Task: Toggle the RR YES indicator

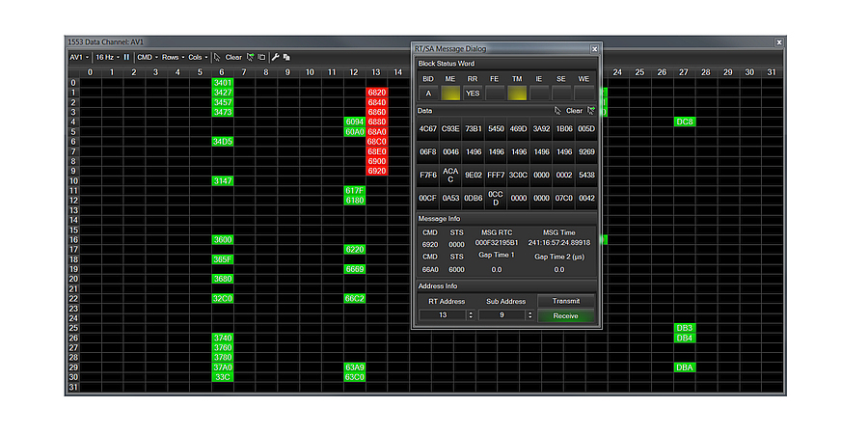Action: tap(473, 93)
